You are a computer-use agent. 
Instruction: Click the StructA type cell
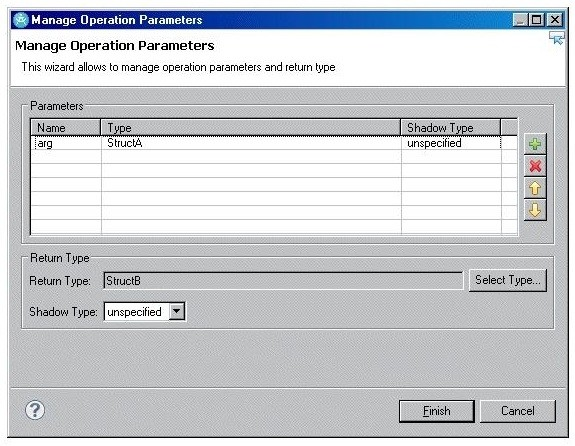(x=251, y=143)
